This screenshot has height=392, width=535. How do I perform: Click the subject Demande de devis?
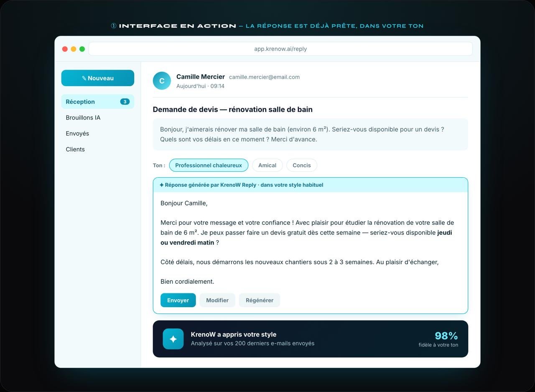[232, 109]
